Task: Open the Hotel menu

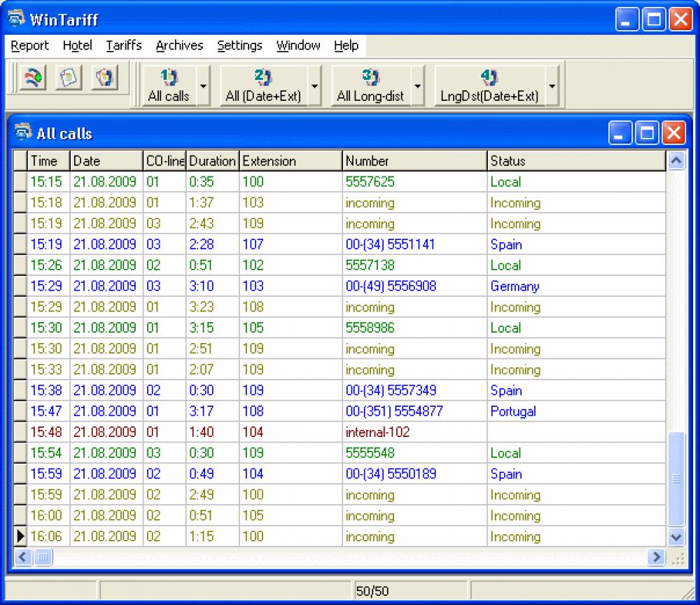Action: 77,46
